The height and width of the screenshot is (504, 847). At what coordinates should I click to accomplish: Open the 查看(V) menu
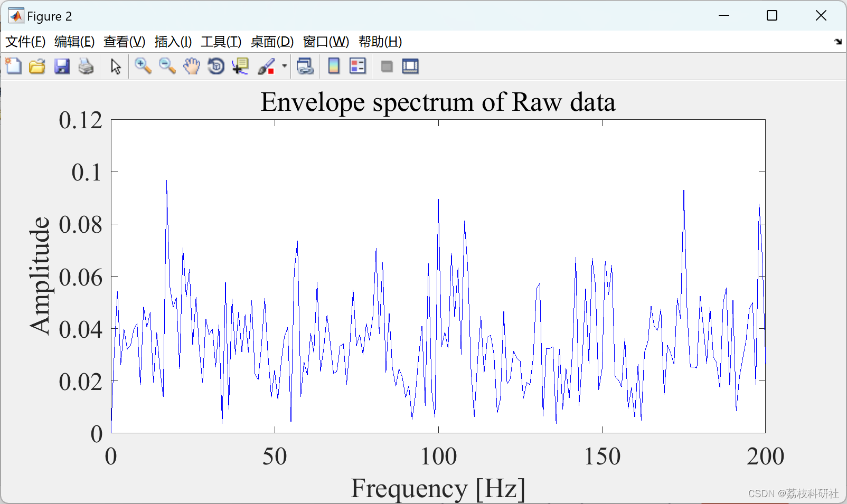[125, 42]
